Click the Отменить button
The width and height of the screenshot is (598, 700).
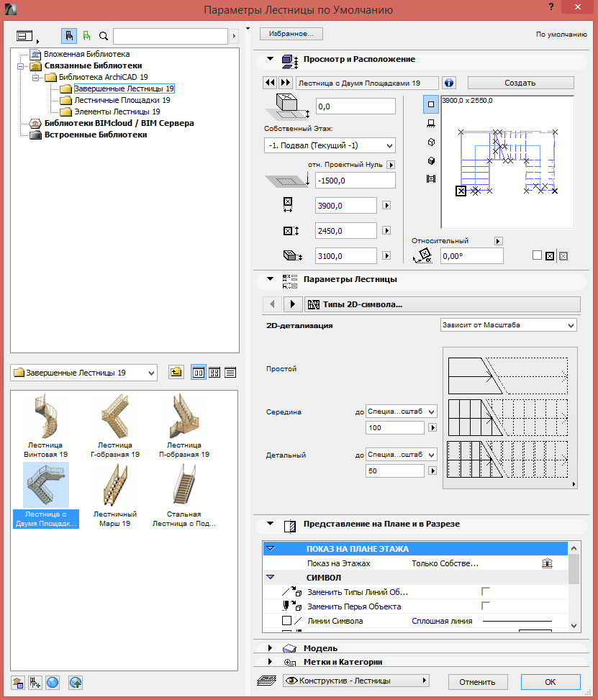tap(477, 682)
